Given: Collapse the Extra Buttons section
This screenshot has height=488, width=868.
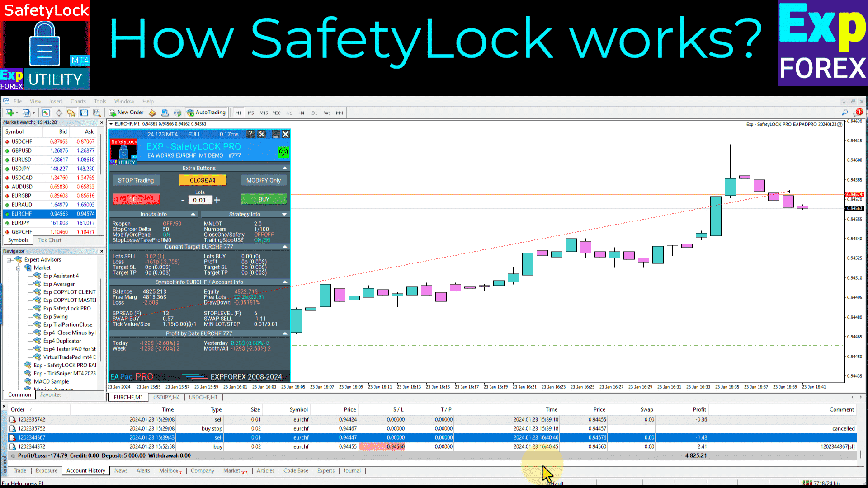Looking at the screenshot, I should point(285,168).
